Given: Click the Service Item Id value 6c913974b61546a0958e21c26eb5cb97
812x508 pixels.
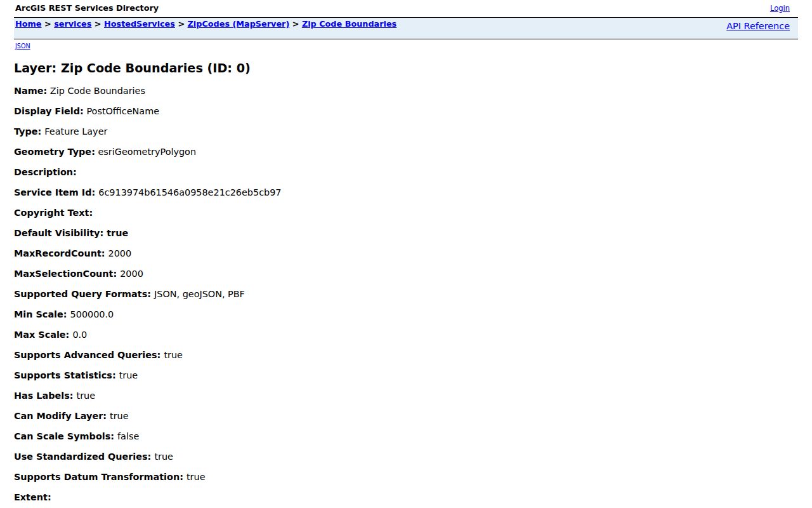Looking at the screenshot, I should 190,192.
